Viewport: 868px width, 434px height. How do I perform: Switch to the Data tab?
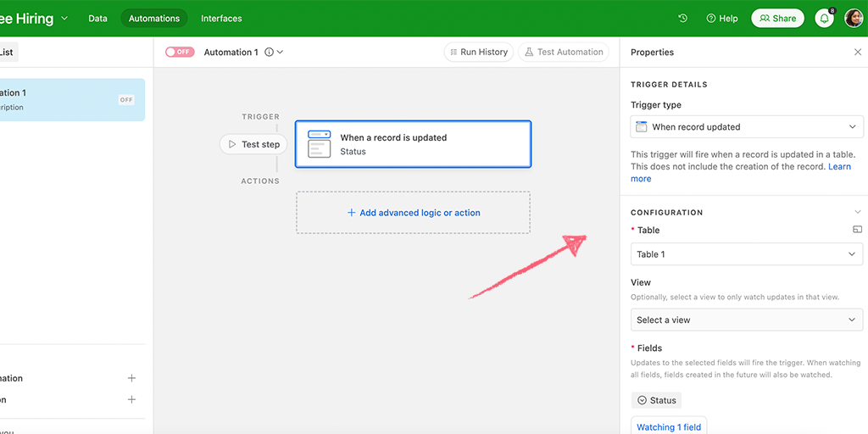pos(98,19)
